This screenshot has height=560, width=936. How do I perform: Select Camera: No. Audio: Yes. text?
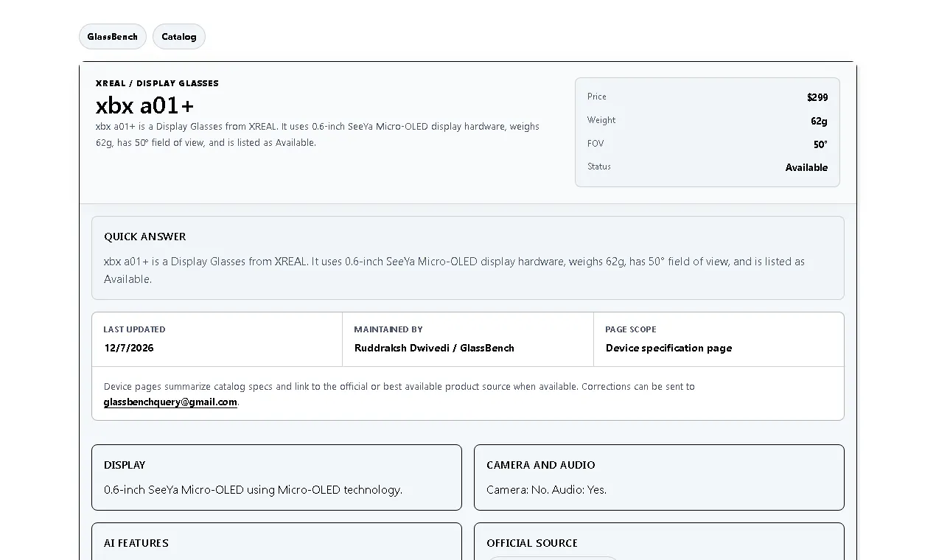[546, 489]
